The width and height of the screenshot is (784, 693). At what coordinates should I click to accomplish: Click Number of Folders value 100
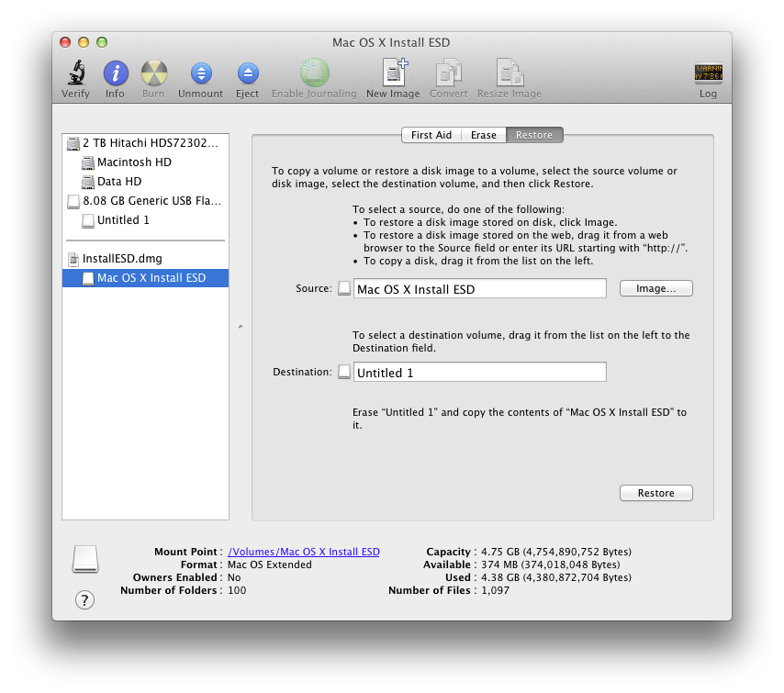pyautogui.click(x=237, y=590)
